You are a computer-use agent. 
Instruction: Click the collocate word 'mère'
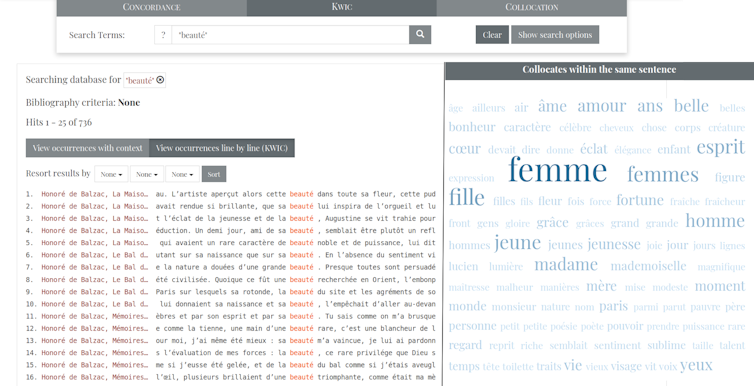[601, 286]
